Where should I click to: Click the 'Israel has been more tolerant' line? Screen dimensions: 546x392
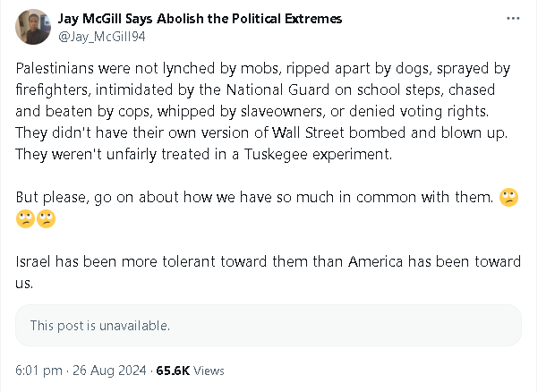click(x=269, y=261)
